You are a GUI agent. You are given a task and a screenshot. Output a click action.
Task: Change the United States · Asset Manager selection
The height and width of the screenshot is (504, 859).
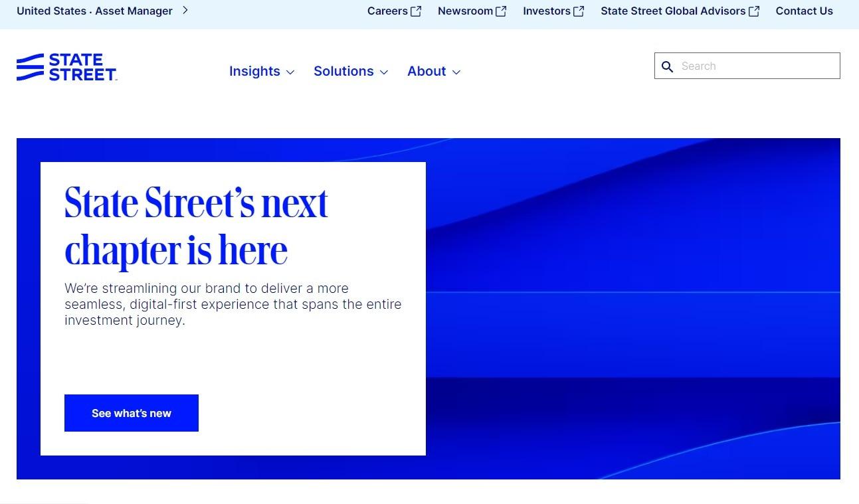tap(94, 11)
